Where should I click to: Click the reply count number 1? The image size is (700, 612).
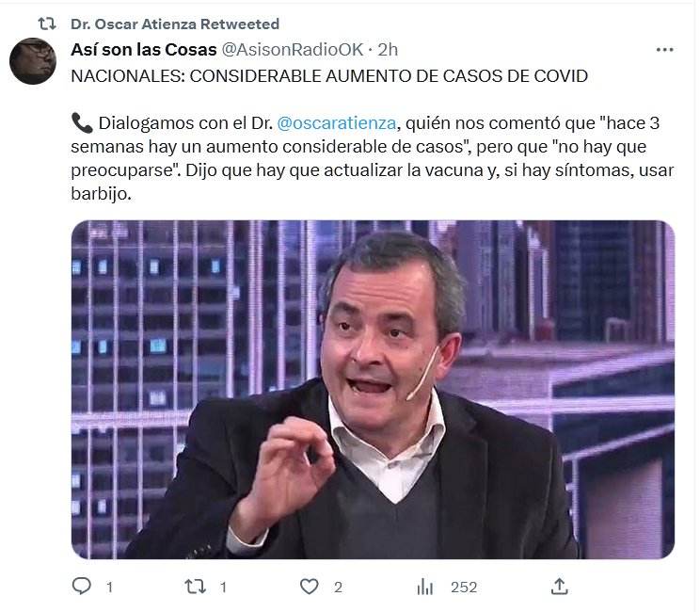109,587
